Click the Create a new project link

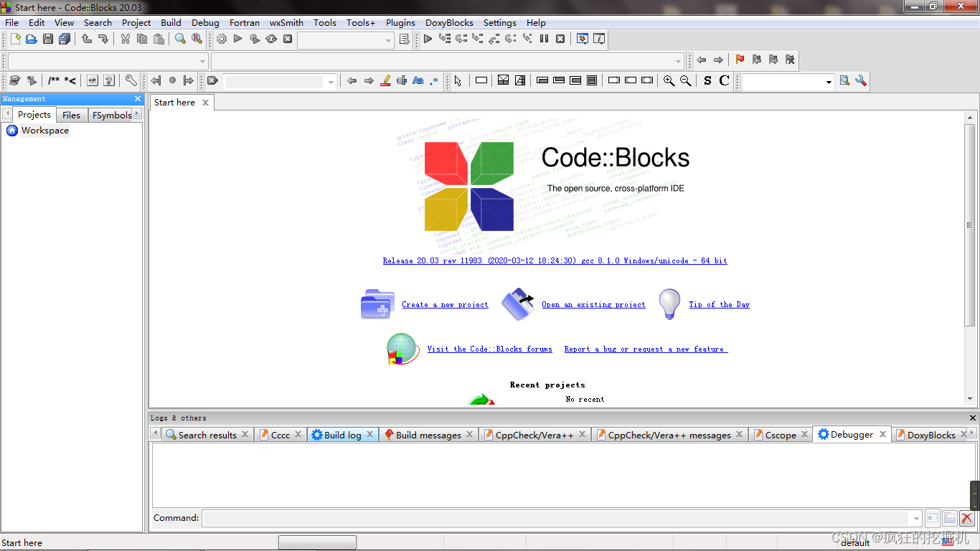pos(445,304)
